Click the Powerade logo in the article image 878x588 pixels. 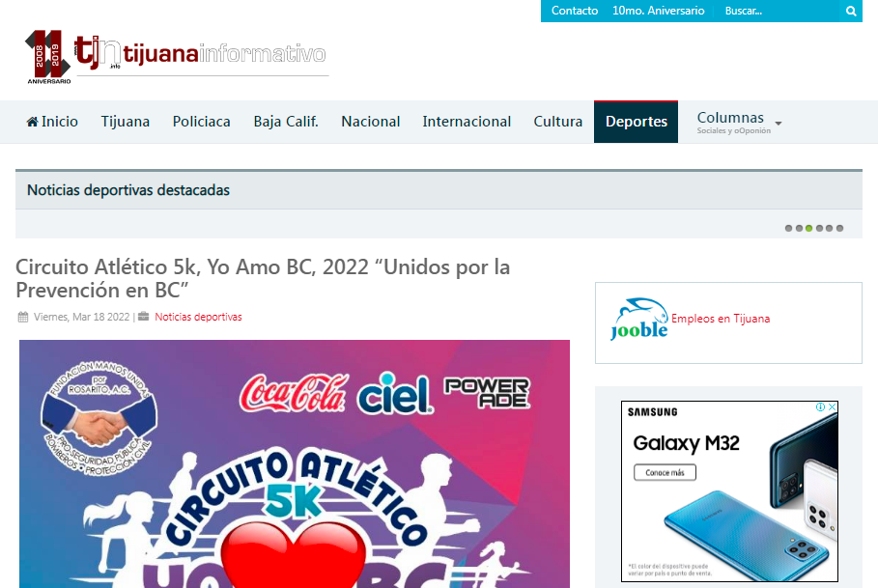[487, 393]
